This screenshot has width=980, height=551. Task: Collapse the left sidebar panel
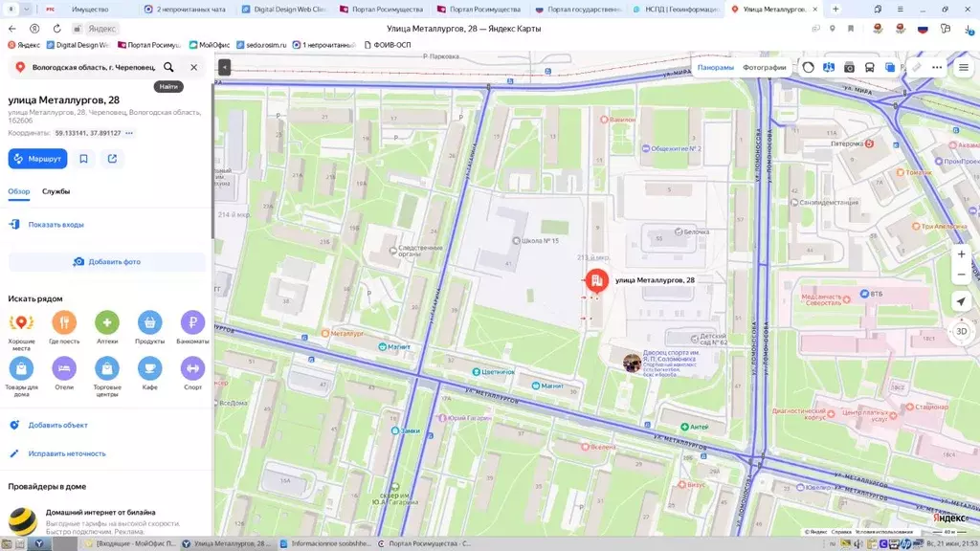pyautogui.click(x=224, y=67)
